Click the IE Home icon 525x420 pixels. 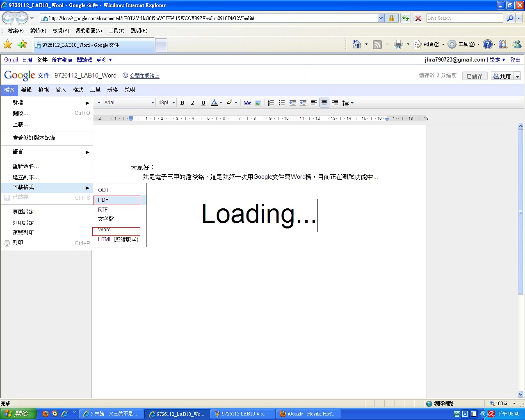(357, 44)
